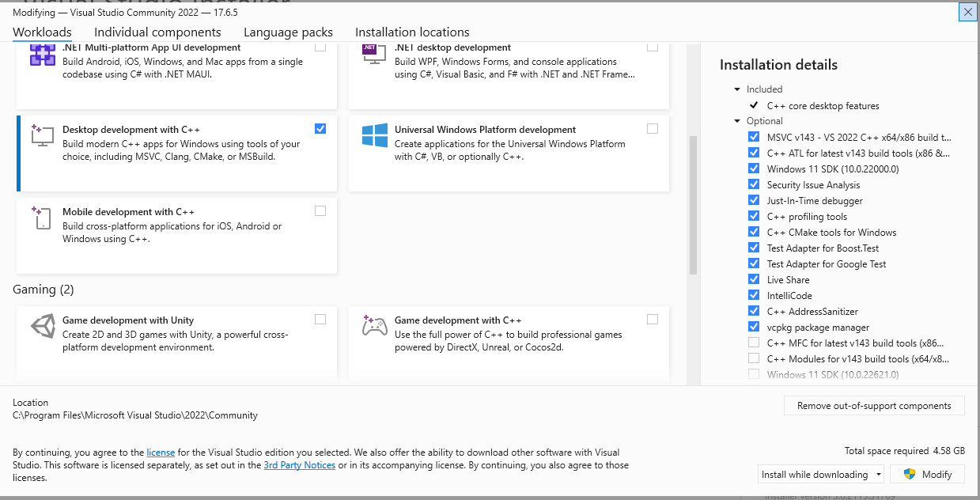Click the Mobile development with C++ phone icon
Viewport: 980px width, 500px height.
click(41, 218)
